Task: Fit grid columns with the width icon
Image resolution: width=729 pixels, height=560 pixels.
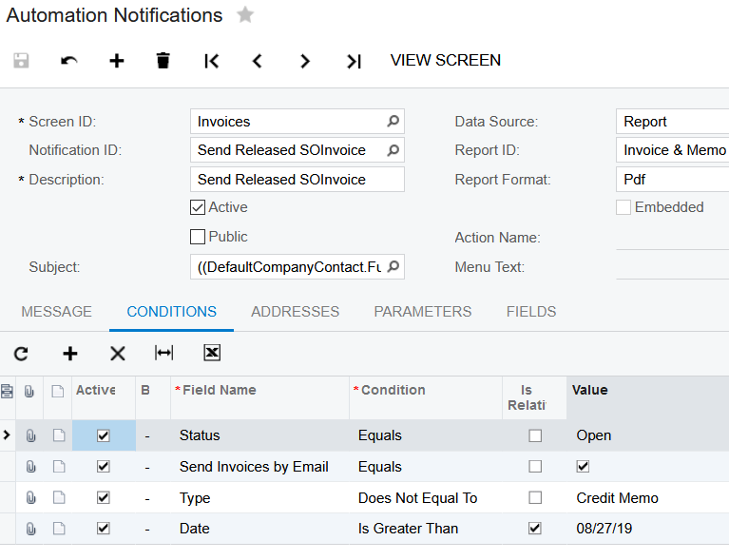Action: coord(164,354)
